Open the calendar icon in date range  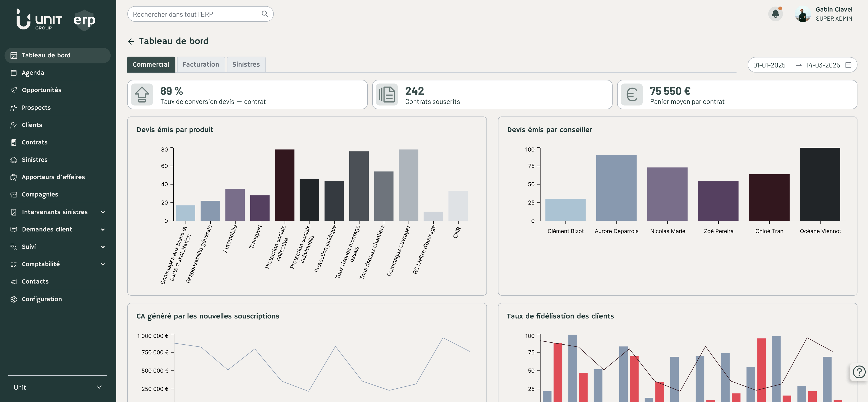coord(848,65)
